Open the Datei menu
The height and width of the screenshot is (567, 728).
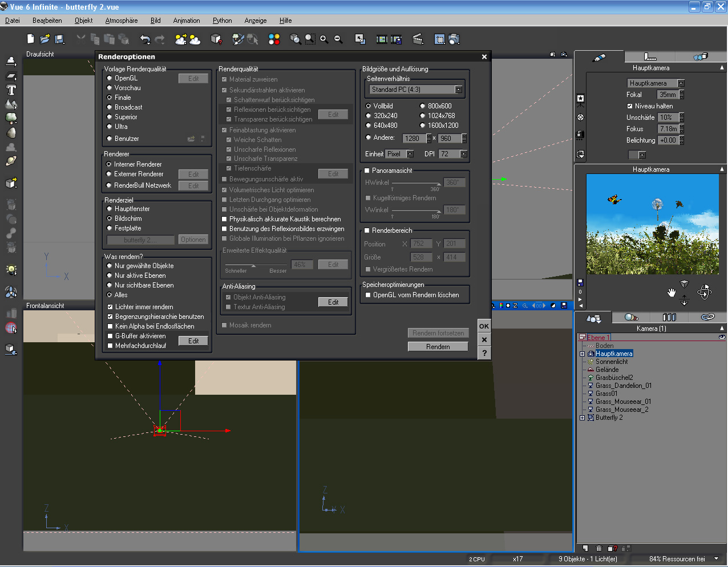(13, 21)
